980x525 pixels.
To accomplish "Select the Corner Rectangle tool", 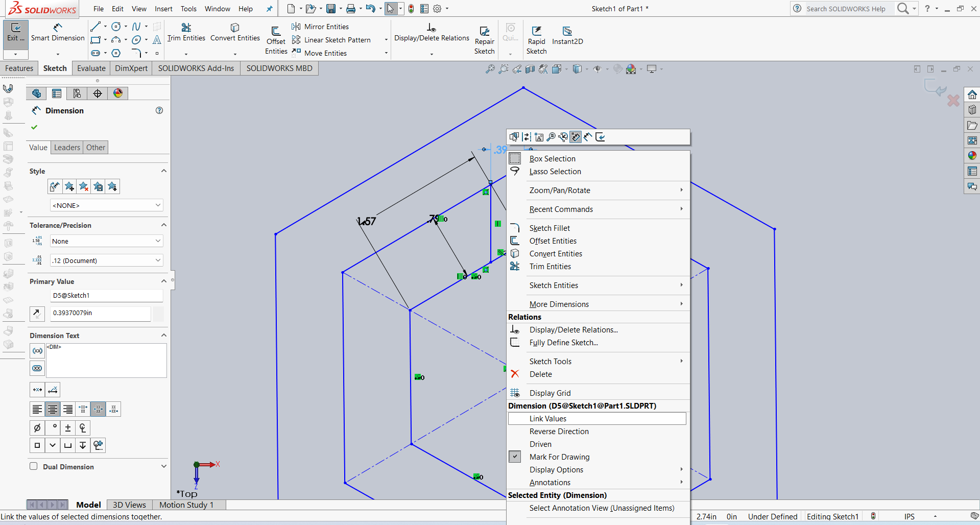I will click(x=95, y=40).
